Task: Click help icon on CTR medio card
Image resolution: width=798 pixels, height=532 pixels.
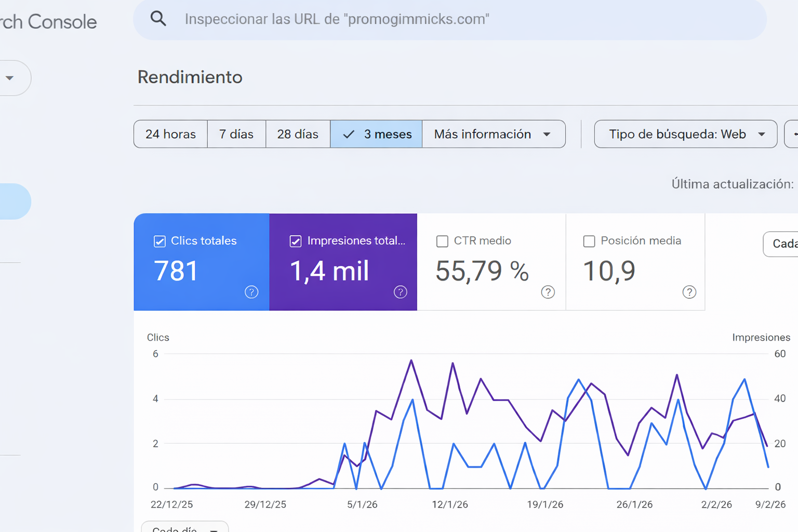Action: click(548, 292)
